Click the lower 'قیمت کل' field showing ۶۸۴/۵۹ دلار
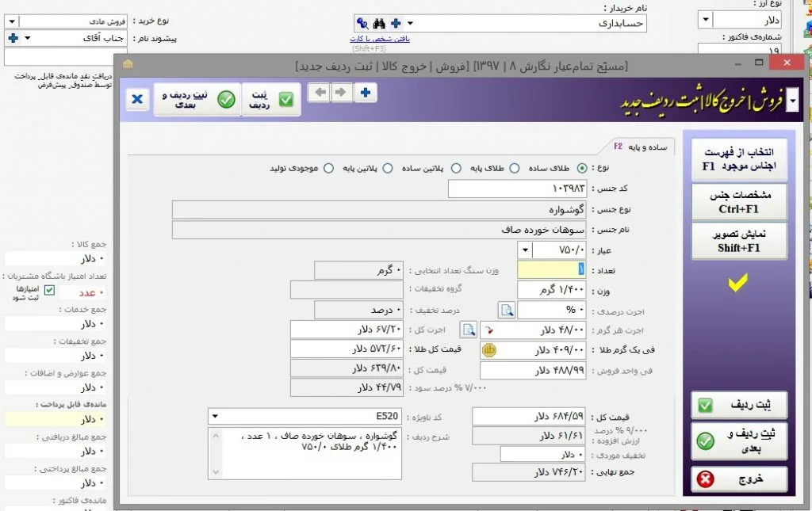This screenshot has width=812, height=511. [529, 417]
